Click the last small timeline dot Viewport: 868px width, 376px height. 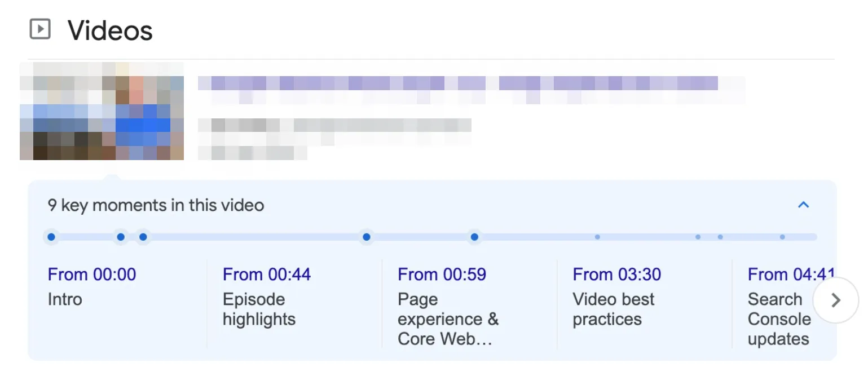click(x=782, y=237)
